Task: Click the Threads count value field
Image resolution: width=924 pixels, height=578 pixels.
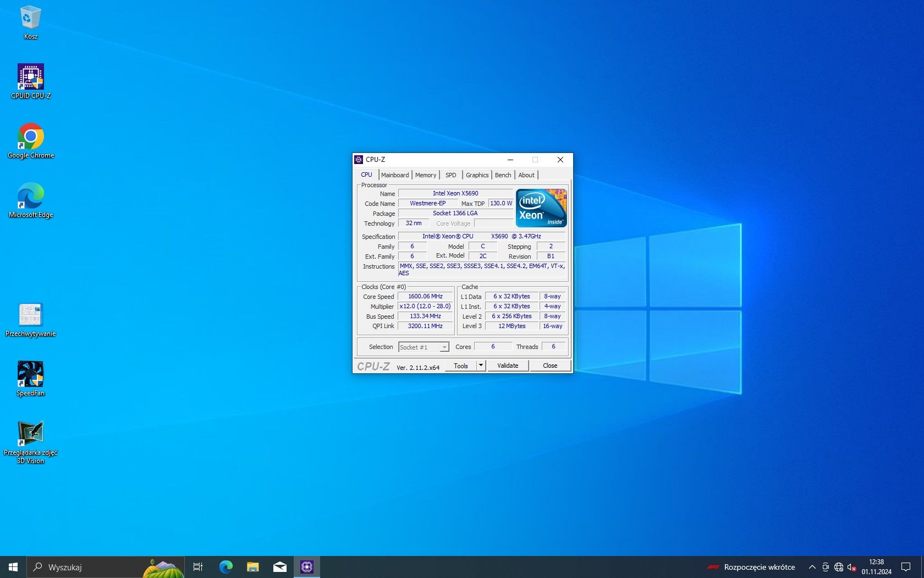Action: 554,346
